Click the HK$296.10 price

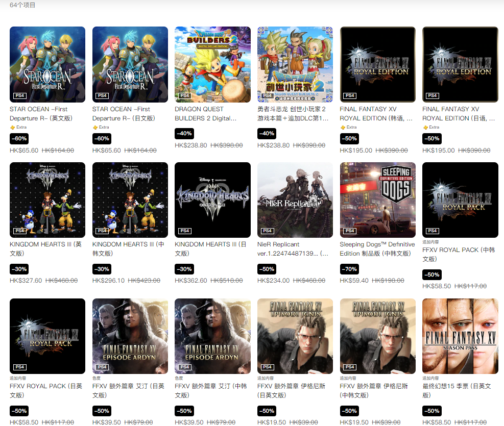(108, 281)
